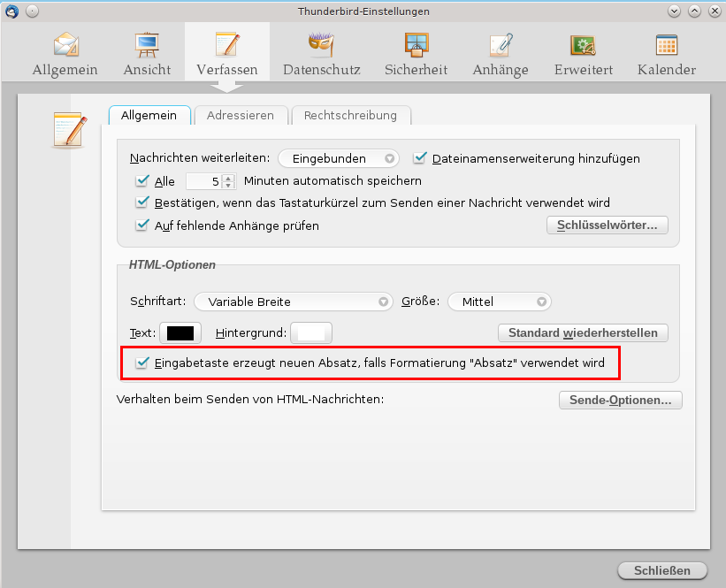Open Sende-Optionen... dialog
Screen dimensions: 726x588
(x=621, y=400)
